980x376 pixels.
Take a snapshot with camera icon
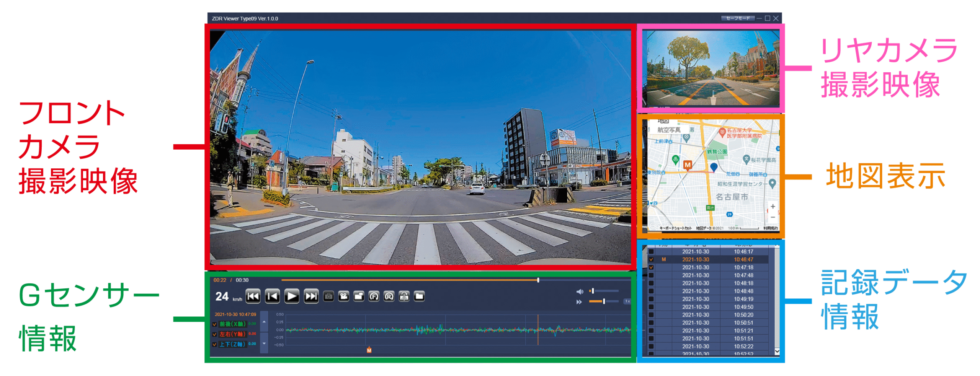(x=328, y=296)
